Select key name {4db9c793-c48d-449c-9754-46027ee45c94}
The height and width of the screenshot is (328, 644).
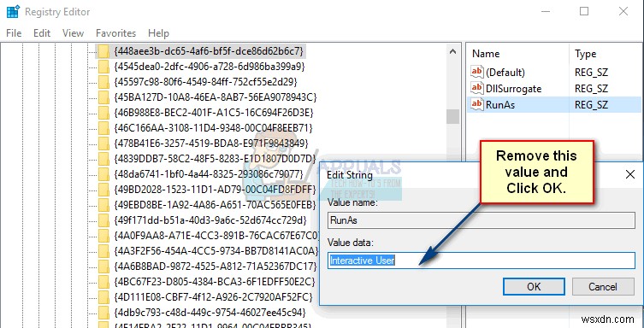point(210,312)
